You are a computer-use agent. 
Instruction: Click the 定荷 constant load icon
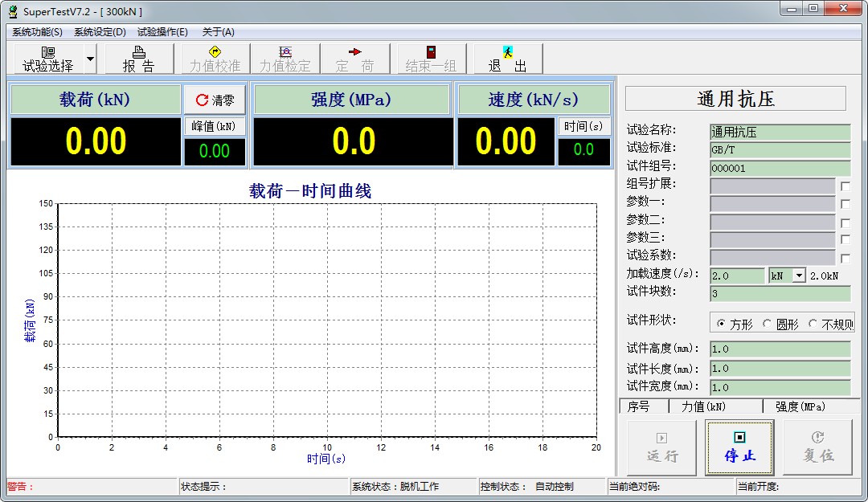pos(354,59)
